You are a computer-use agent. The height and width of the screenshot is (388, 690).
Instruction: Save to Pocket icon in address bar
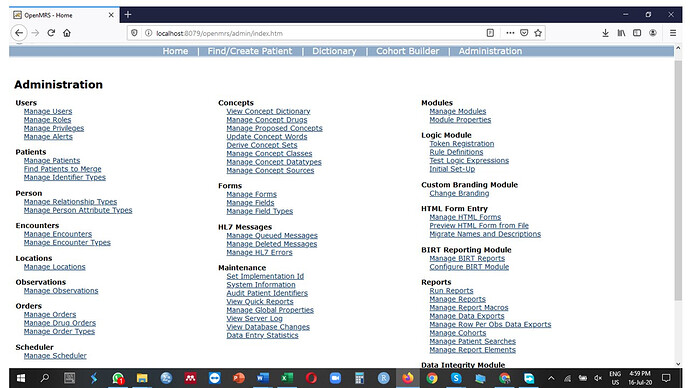point(524,33)
